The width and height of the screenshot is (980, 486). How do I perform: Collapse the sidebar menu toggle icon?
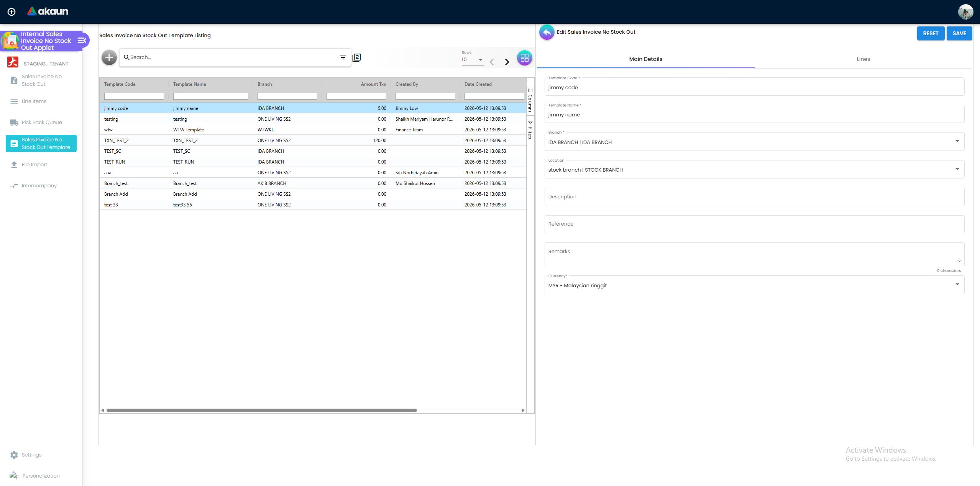82,41
